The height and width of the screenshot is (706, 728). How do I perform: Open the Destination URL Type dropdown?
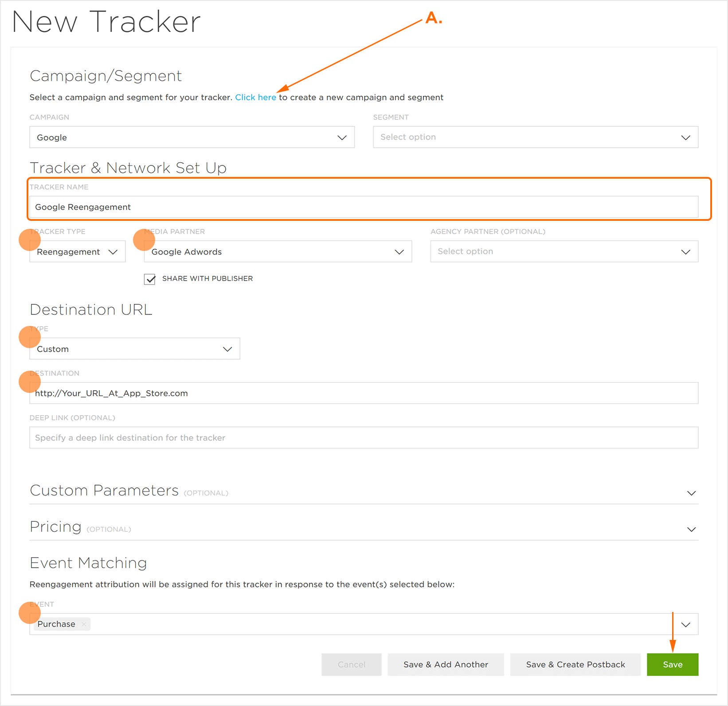(134, 349)
